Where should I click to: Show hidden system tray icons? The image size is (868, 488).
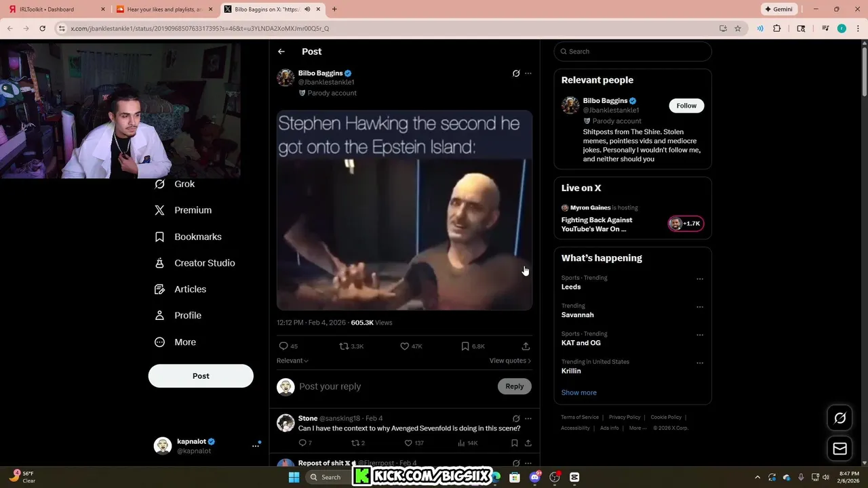pyautogui.click(x=757, y=477)
